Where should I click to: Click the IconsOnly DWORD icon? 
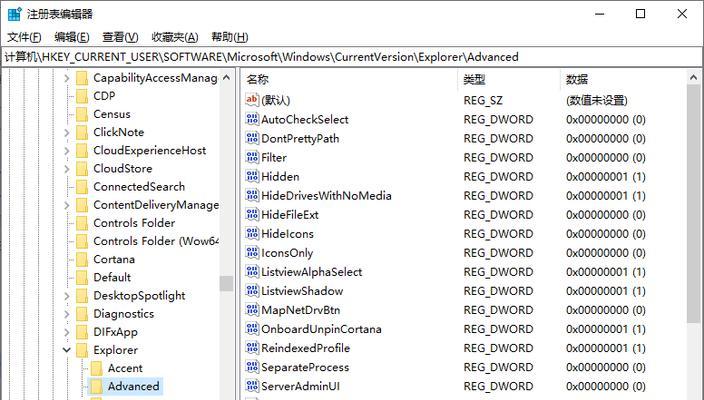pyautogui.click(x=252, y=252)
